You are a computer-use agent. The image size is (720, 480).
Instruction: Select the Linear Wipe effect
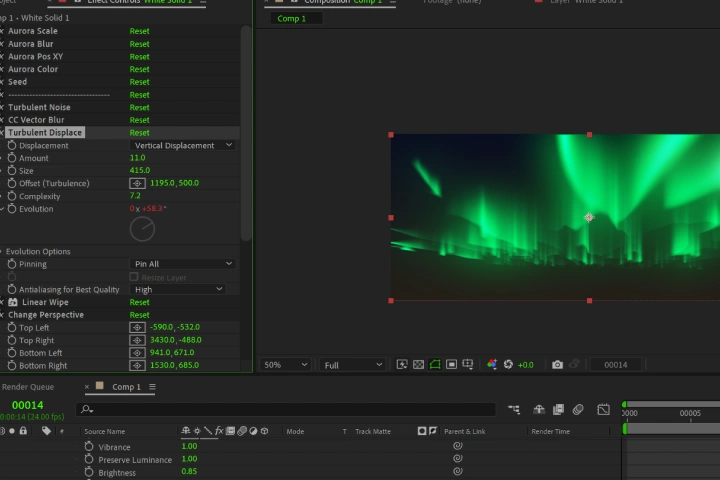point(45,302)
